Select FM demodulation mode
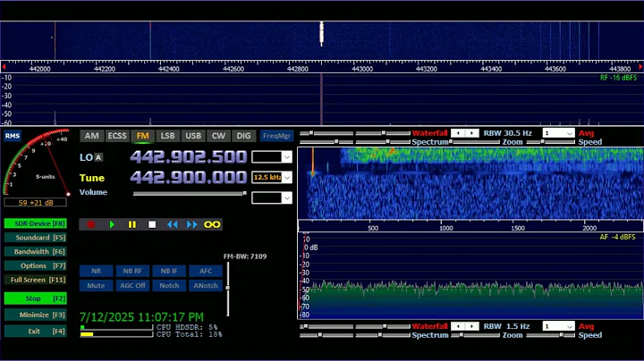Image resolution: width=644 pixels, height=361 pixels. pyautogui.click(x=142, y=136)
